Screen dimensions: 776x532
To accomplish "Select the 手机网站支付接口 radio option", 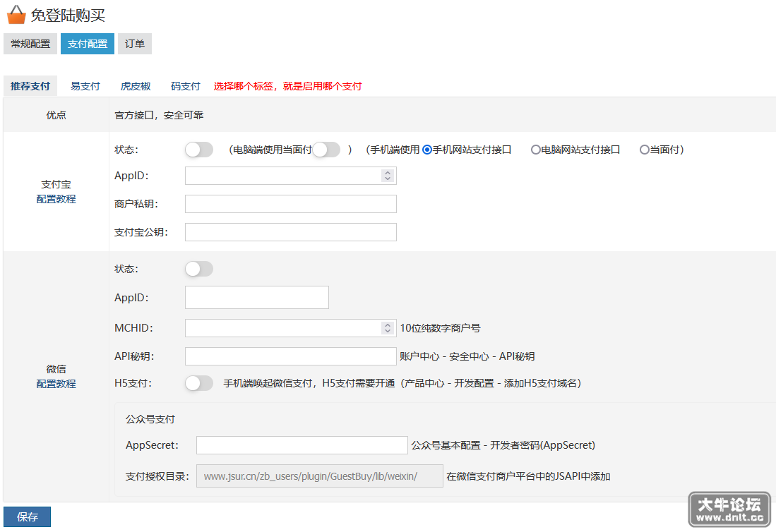I will [x=427, y=150].
